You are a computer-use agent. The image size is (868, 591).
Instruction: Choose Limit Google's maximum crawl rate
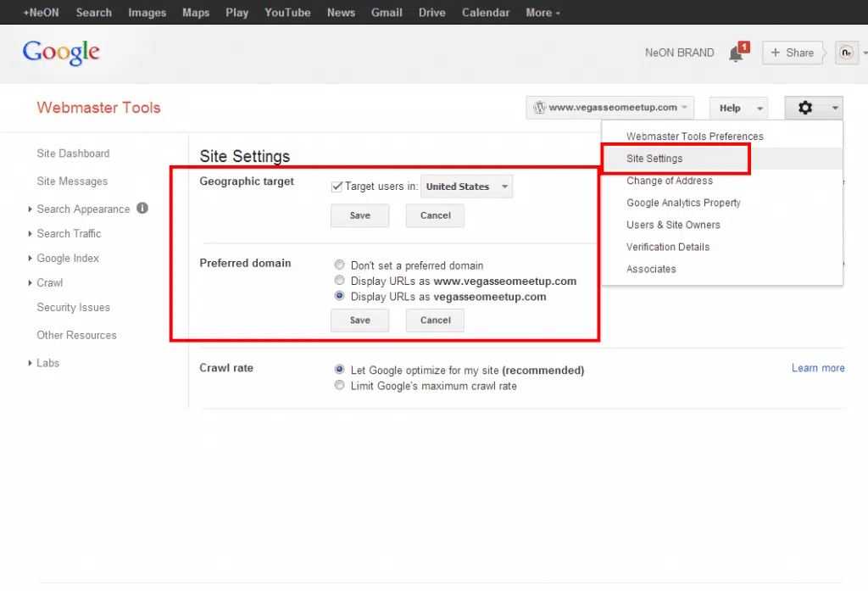339,385
